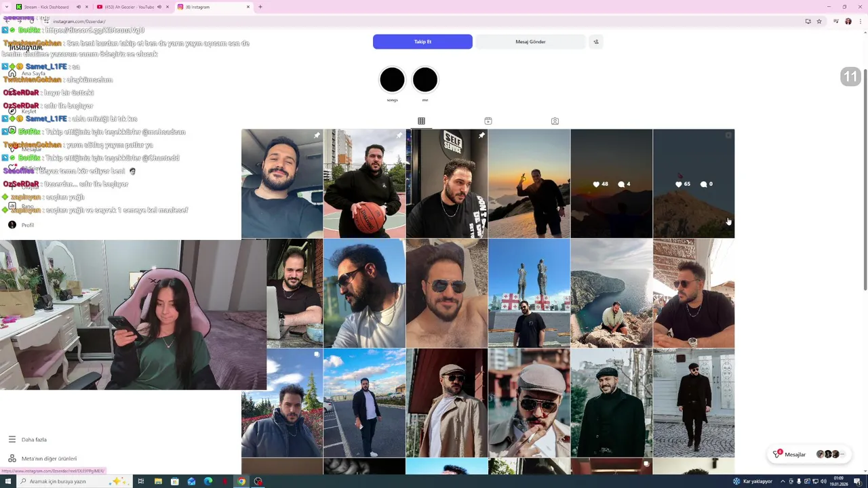The image size is (868, 488).
Task: Open Task View on taskbar
Action: pyautogui.click(x=141, y=481)
